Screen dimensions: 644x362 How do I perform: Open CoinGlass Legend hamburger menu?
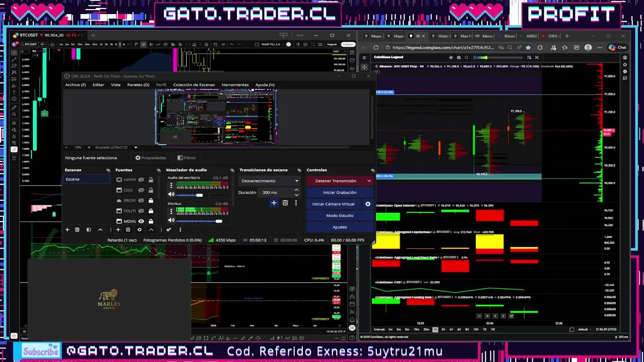pyautogui.click(x=365, y=57)
